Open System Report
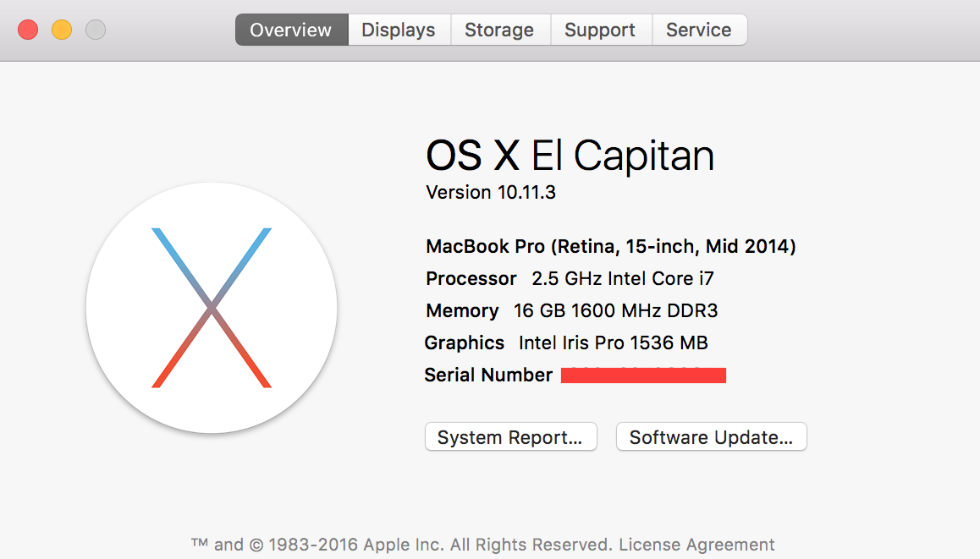The width and height of the screenshot is (980, 559). (x=510, y=437)
